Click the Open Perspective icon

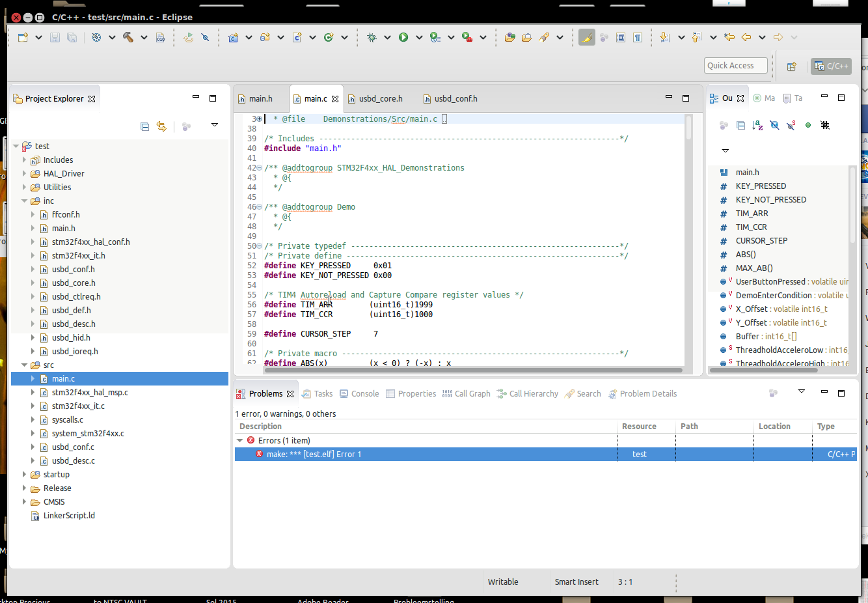(792, 66)
